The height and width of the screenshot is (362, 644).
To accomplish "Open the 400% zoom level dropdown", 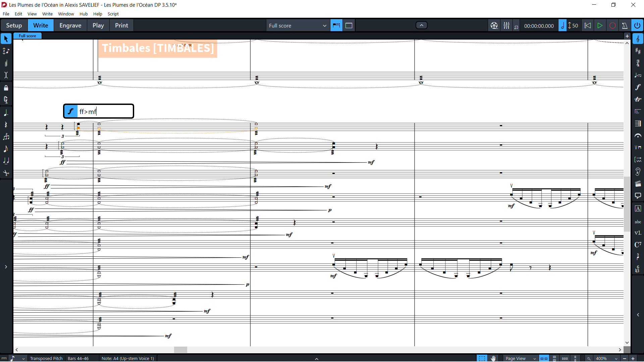I will point(606,358).
